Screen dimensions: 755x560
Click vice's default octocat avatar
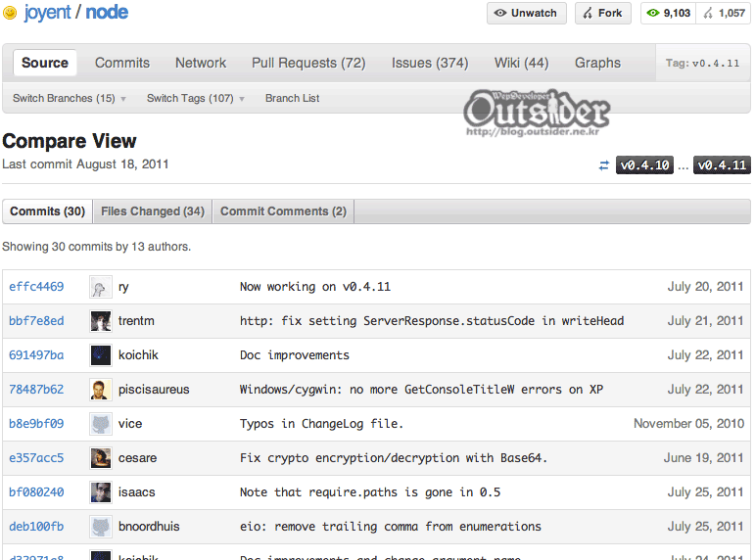tap(101, 424)
